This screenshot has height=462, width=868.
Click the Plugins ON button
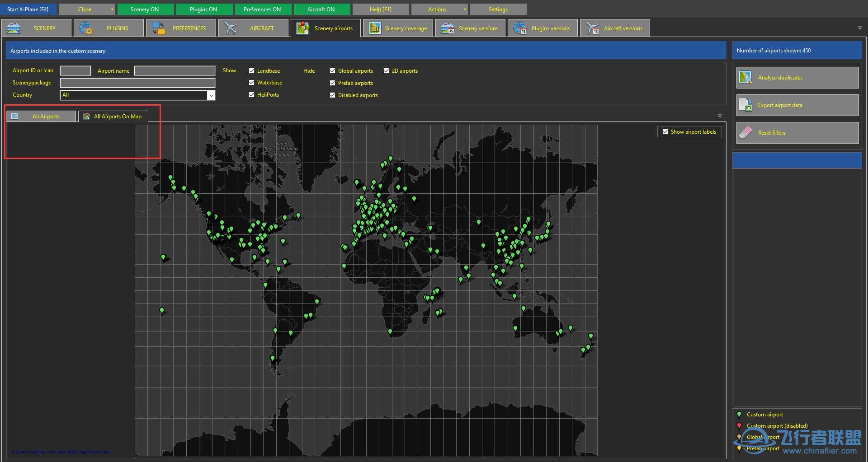tap(204, 9)
